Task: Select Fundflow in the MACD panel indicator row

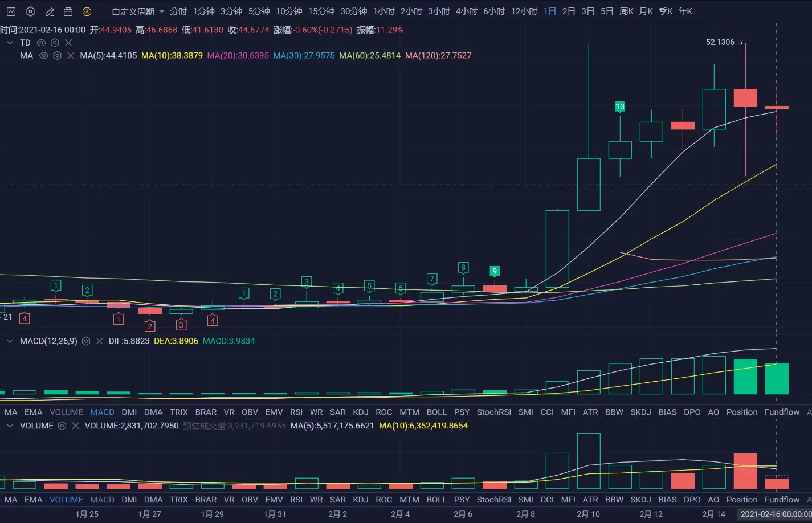Action: 782,412
